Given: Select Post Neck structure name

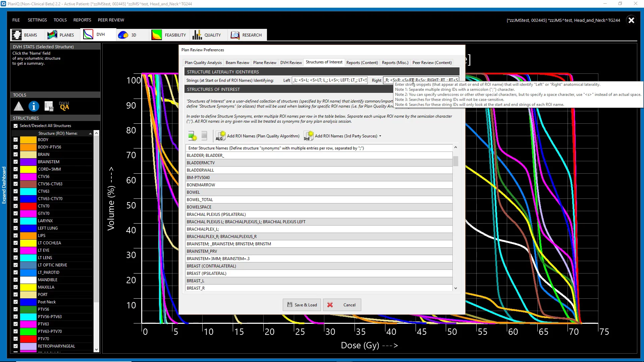Looking at the screenshot, I should pyautogui.click(x=47, y=302).
